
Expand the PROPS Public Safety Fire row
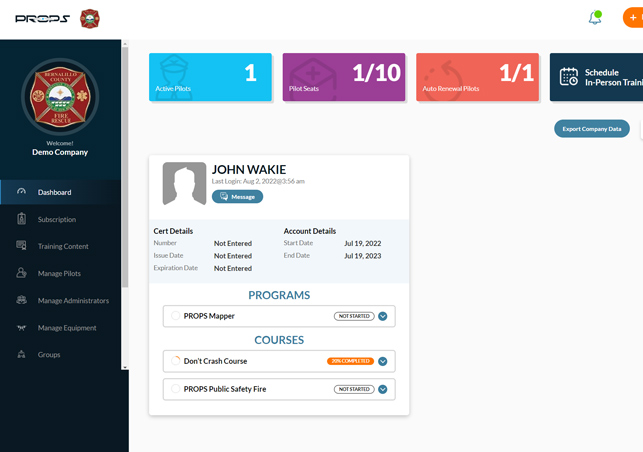[x=382, y=389]
